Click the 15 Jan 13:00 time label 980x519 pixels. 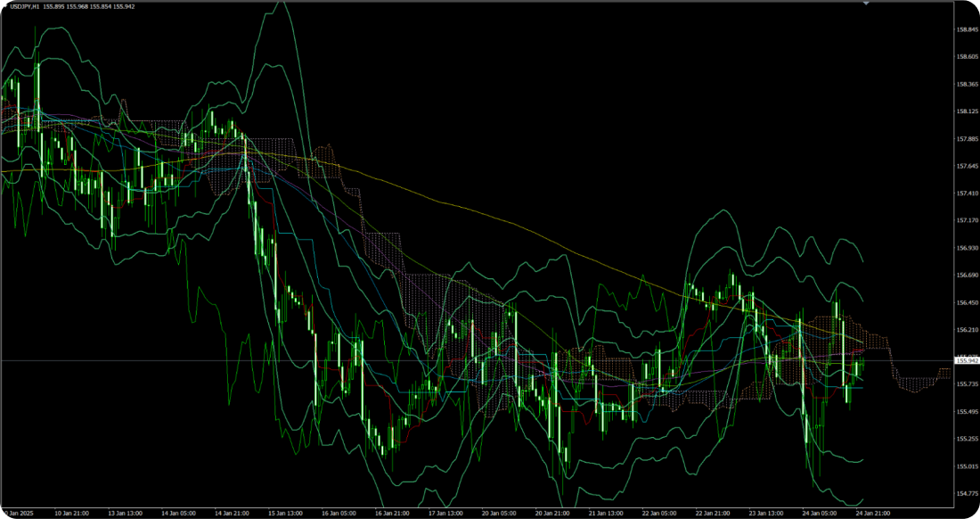[286, 514]
